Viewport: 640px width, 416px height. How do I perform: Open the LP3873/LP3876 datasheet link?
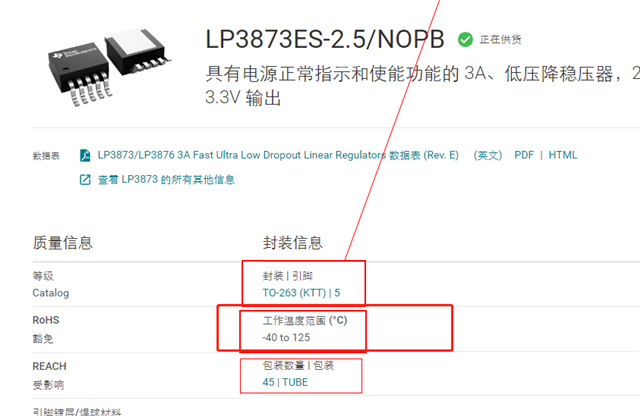[278, 155]
